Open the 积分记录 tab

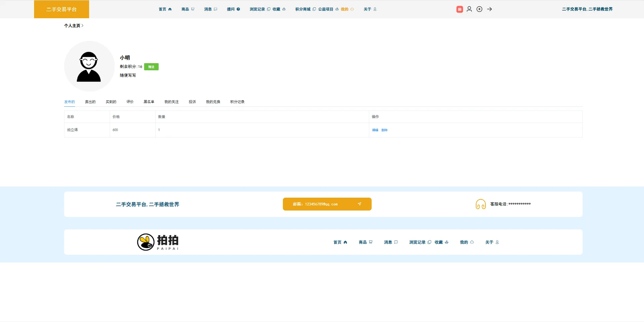pos(237,102)
